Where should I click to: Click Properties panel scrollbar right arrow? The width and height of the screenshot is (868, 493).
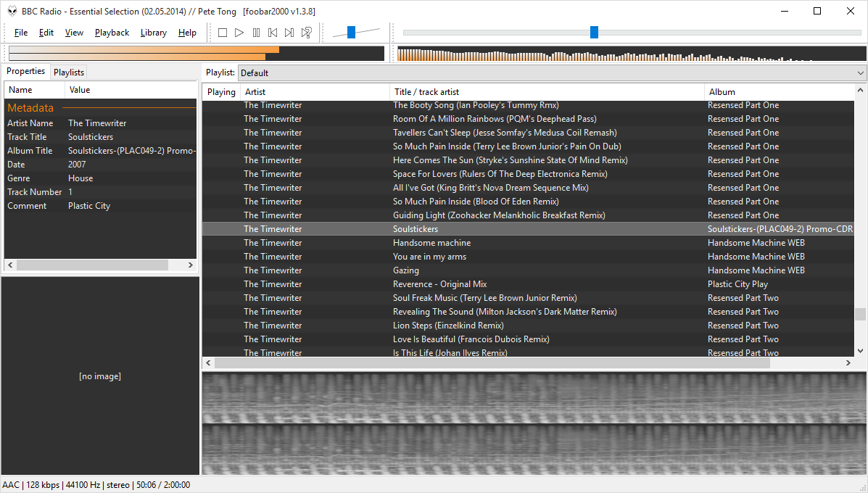[191, 265]
